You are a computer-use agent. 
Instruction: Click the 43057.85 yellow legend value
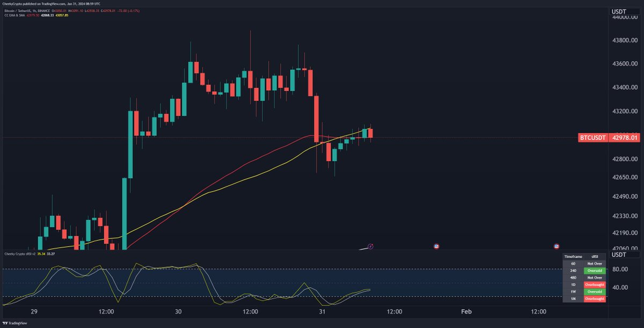pos(62,16)
